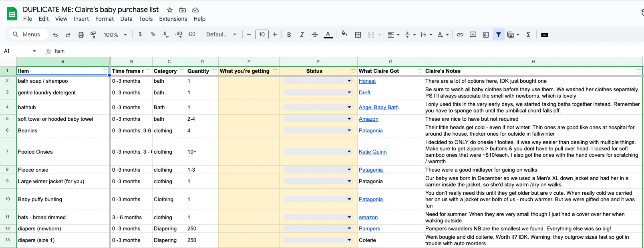Open the View menu
This screenshot has height=248, width=644.
tap(61, 19)
